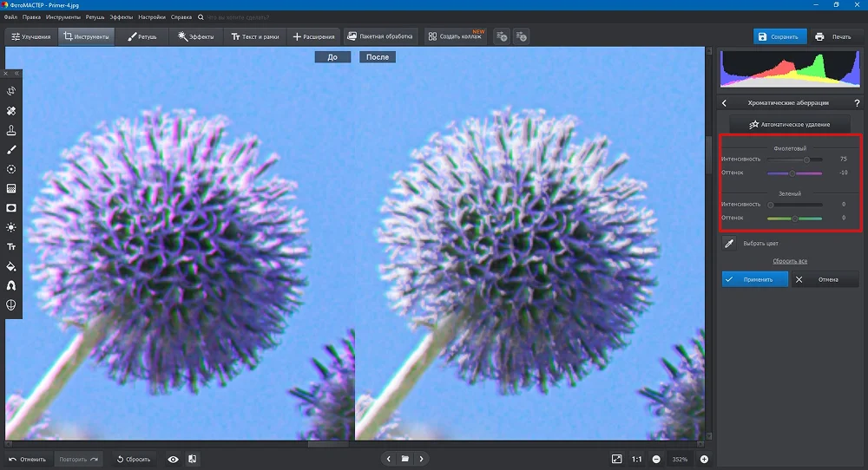Click the Сохранить save button
Image resolution: width=868 pixels, height=470 pixels.
click(779, 36)
